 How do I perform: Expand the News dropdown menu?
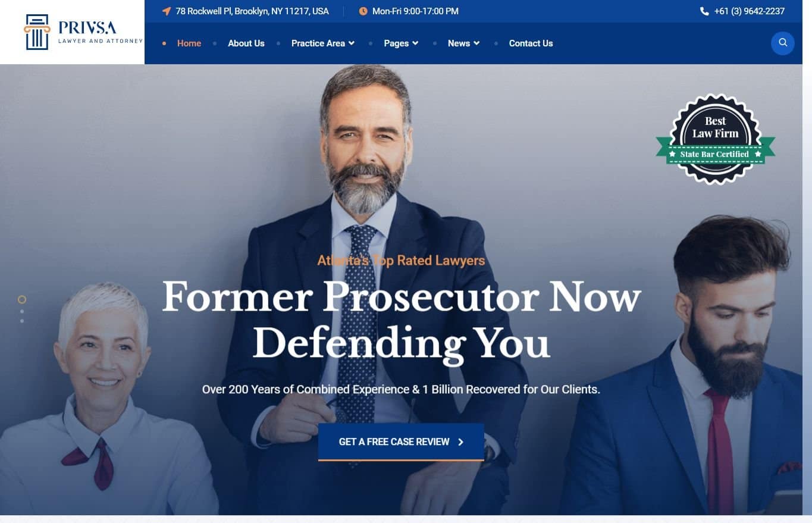(x=464, y=43)
